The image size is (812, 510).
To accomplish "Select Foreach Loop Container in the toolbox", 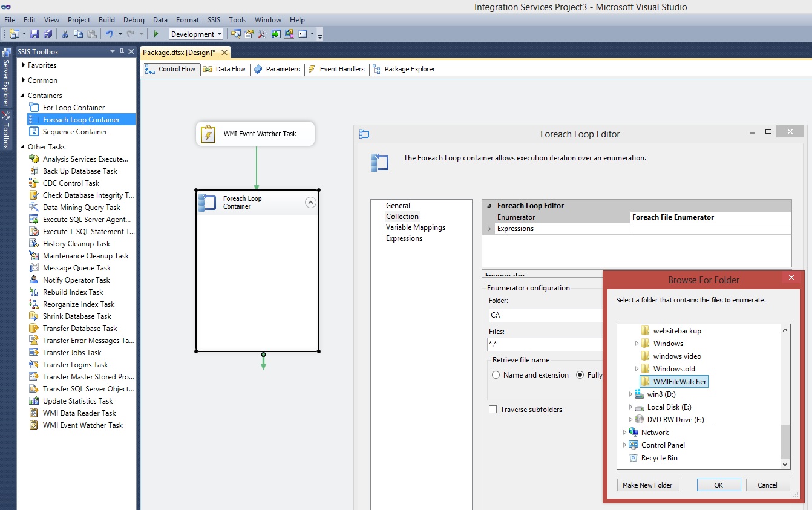I will click(81, 120).
